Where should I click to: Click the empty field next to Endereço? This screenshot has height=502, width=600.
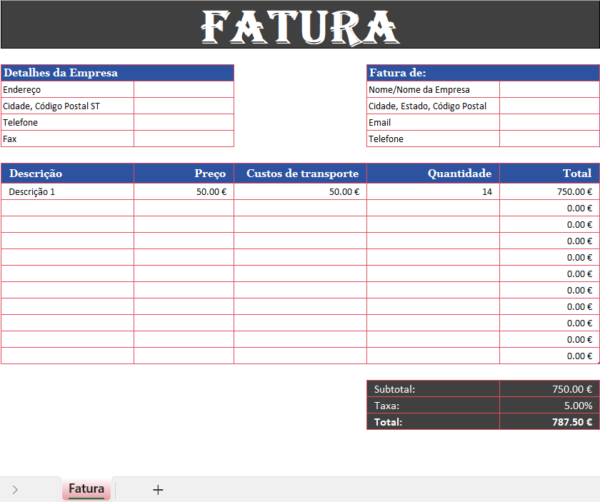pos(184,90)
